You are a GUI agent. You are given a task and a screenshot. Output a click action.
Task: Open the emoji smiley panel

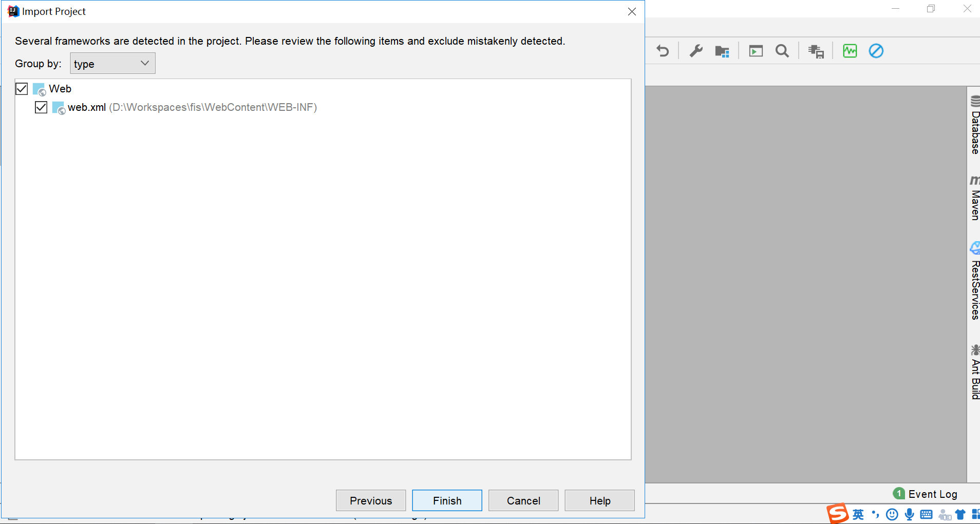[x=892, y=514]
